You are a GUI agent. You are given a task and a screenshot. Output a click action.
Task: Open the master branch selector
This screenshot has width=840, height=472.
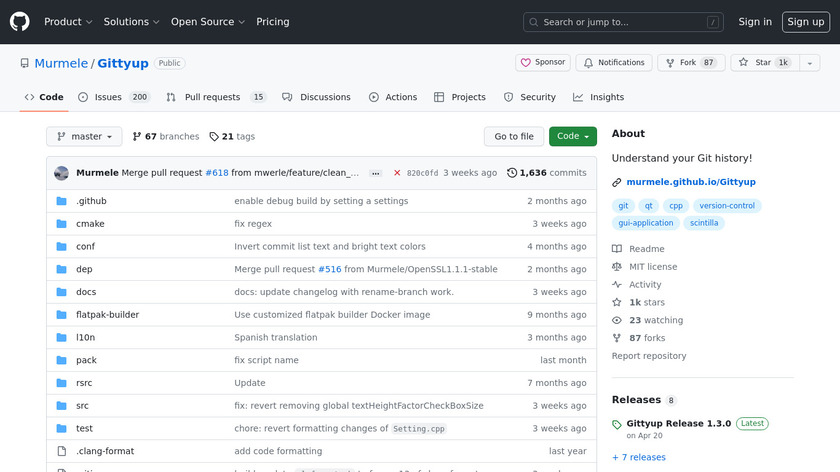(x=84, y=136)
